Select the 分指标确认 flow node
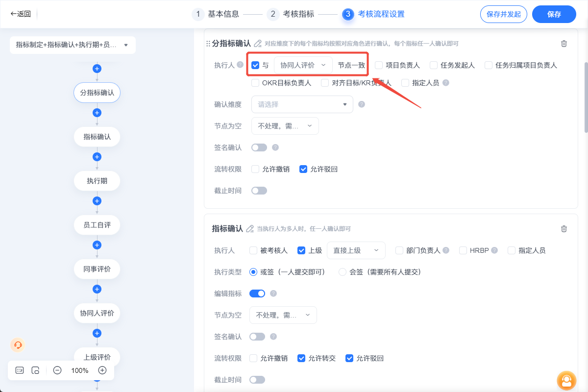Image resolution: width=588 pixels, height=392 pixels. tap(97, 93)
